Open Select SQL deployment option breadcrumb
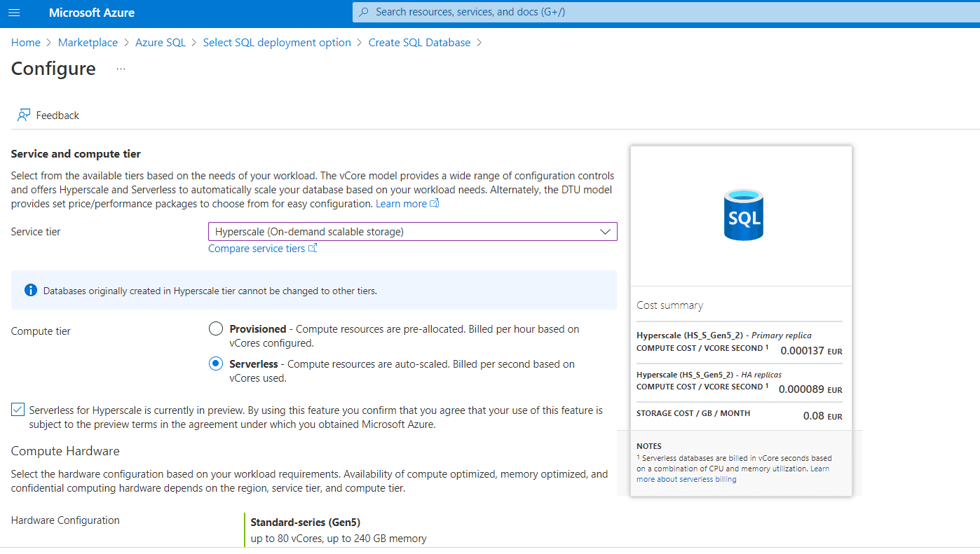The width and height of the screenshot is (980, 554). pyautogui.click(x=277, y=43)
